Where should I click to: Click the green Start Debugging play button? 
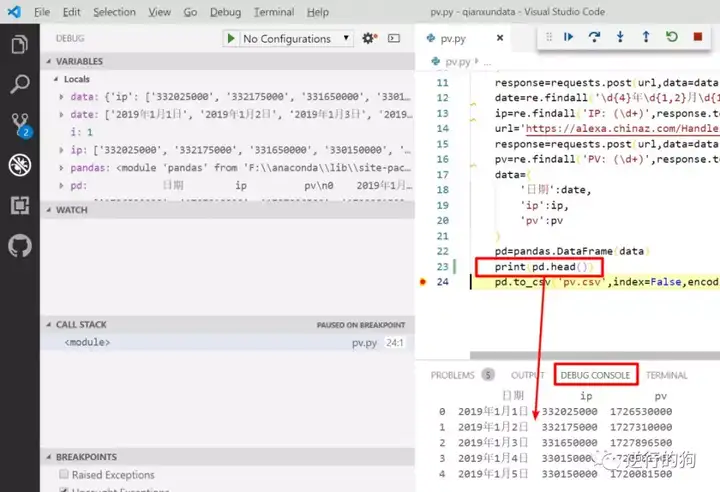(x=231, y=38)
